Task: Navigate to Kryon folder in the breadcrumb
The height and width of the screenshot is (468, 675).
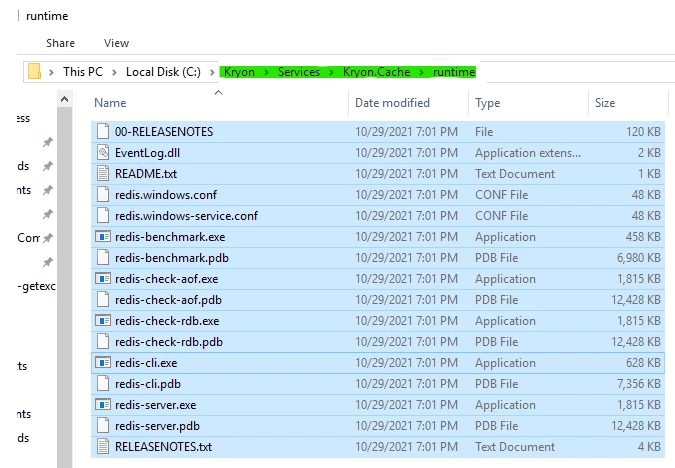Action: tap(239, 72)
